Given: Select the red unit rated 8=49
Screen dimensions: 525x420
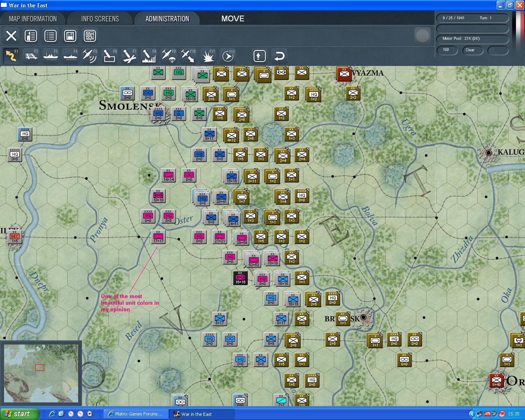Looking at the screenshot, I should [x=496, y=380].
